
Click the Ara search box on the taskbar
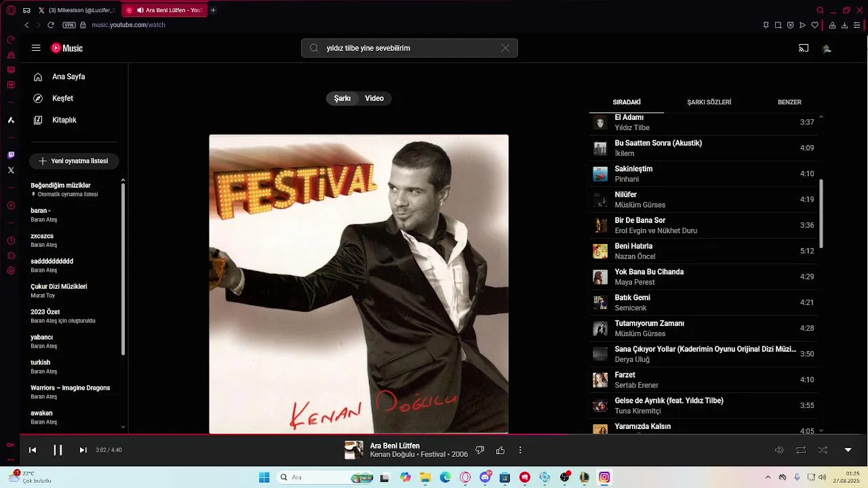point(325,477)
